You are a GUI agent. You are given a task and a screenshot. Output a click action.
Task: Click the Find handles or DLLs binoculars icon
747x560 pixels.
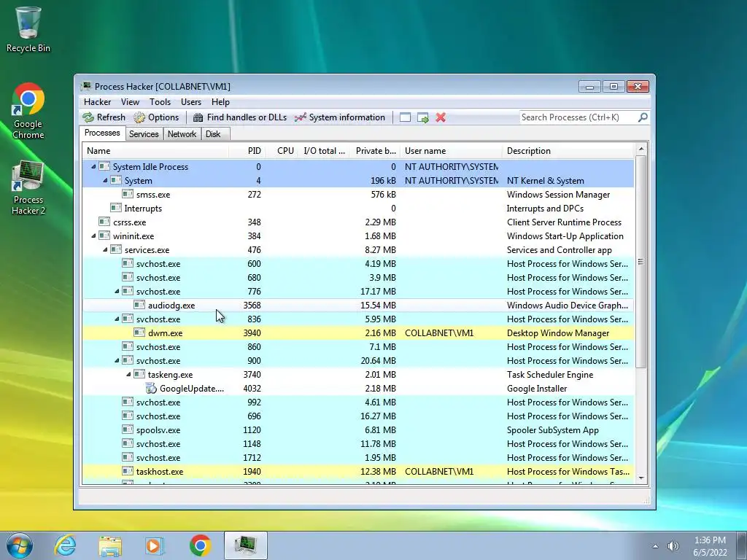pyautogui.click(x=198, y=117)
